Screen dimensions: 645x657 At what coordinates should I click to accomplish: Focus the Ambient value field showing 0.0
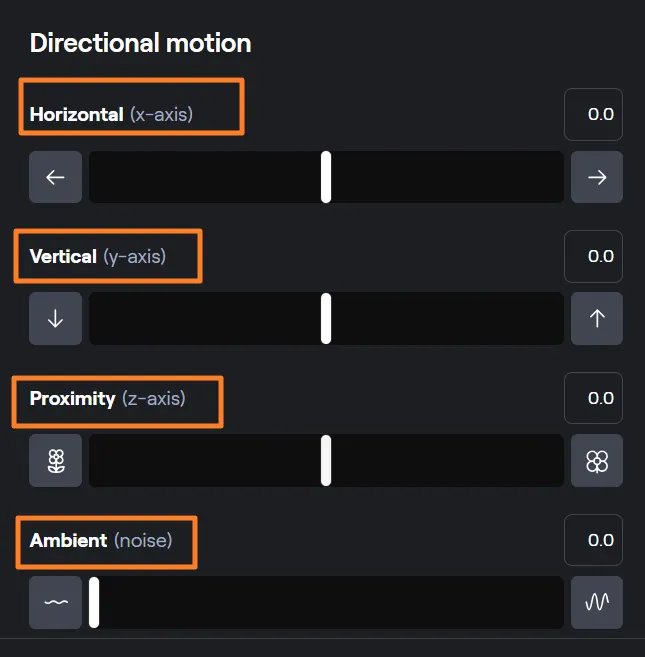pos(594,540)
